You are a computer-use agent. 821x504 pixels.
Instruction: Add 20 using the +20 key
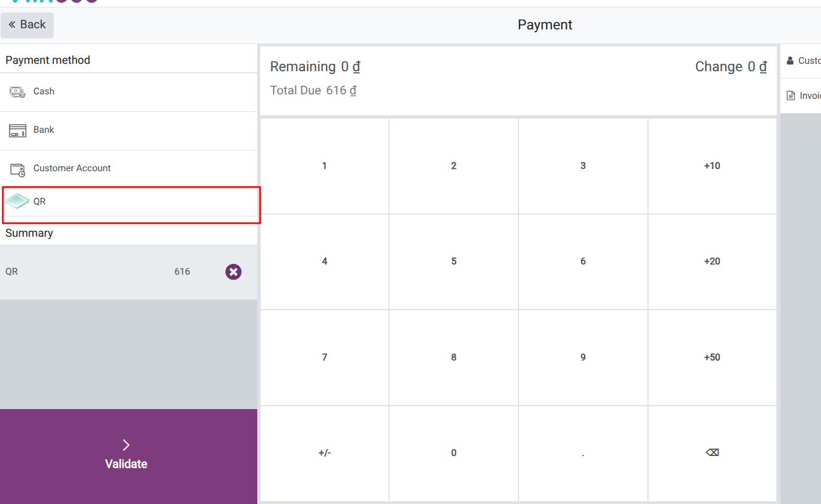click(712, 261)
